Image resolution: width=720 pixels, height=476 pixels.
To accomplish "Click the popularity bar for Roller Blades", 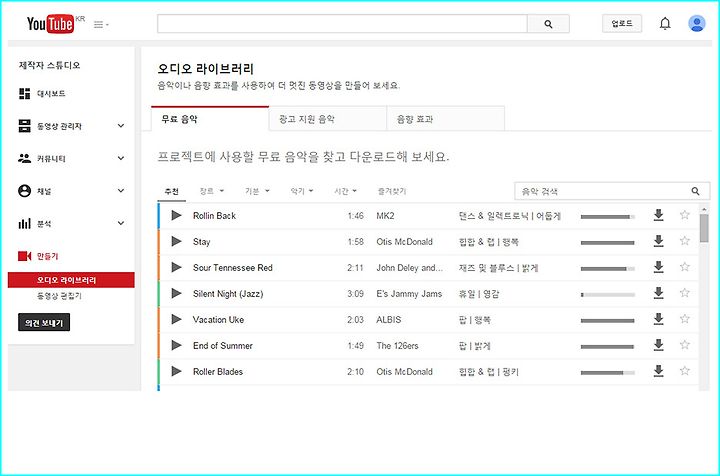I will [x=608, y=373].
